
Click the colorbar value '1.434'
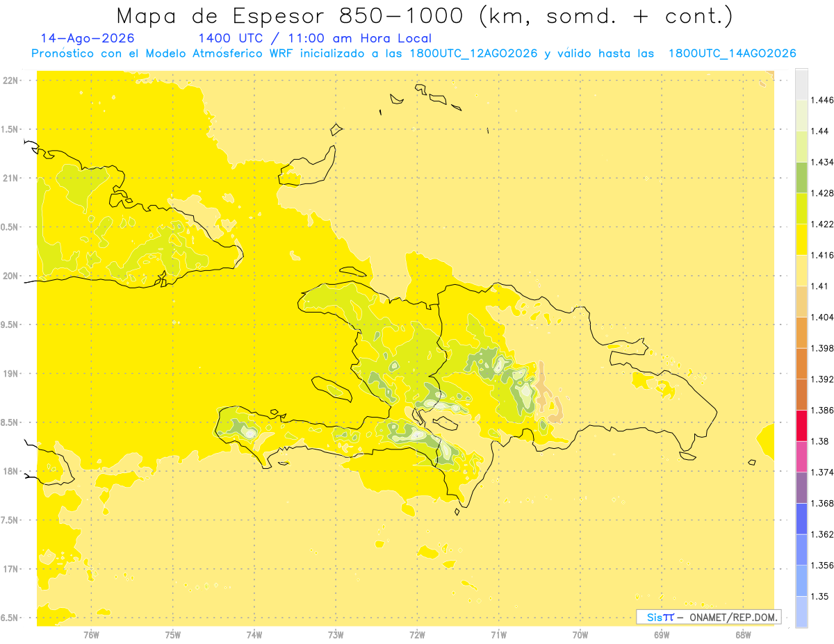click(822, 162)
